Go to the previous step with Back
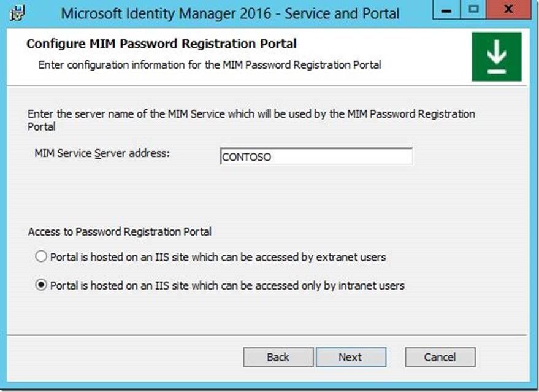The width and height of the screenshot is (539, 392). coord(278,357)
